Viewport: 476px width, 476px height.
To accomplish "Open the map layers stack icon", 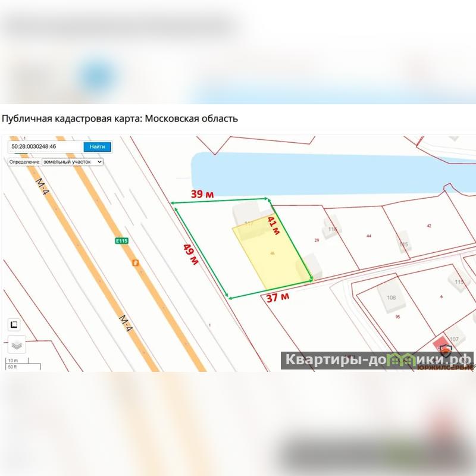I will [x=17, y=345].
